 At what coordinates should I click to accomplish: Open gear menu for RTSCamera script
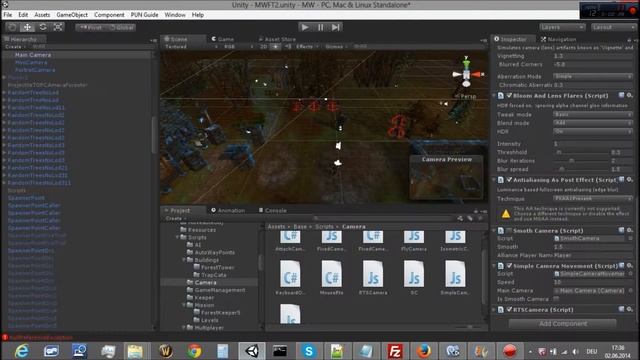pos(630,309)
